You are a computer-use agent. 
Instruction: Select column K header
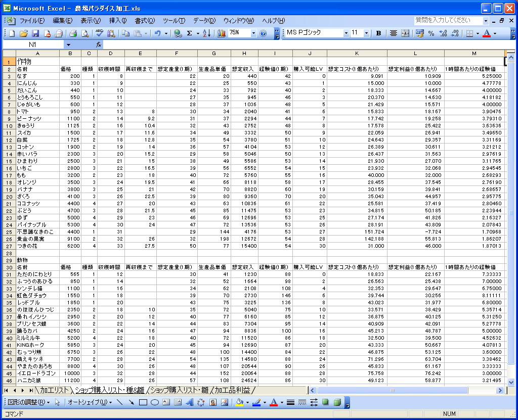pyautogui.click(x=357, y=53)
